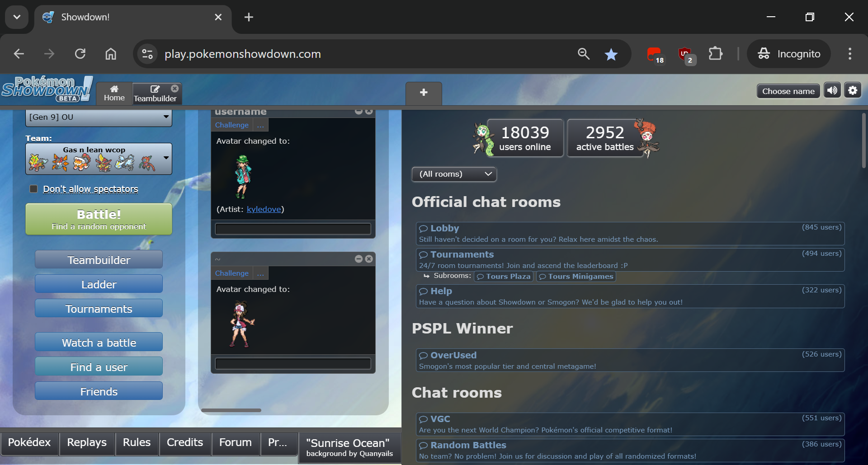Viewport: 868px width, 465px height.
Task: Open Teambuilder from main menu
Action: pyautogui.click(x=99, y=260)
